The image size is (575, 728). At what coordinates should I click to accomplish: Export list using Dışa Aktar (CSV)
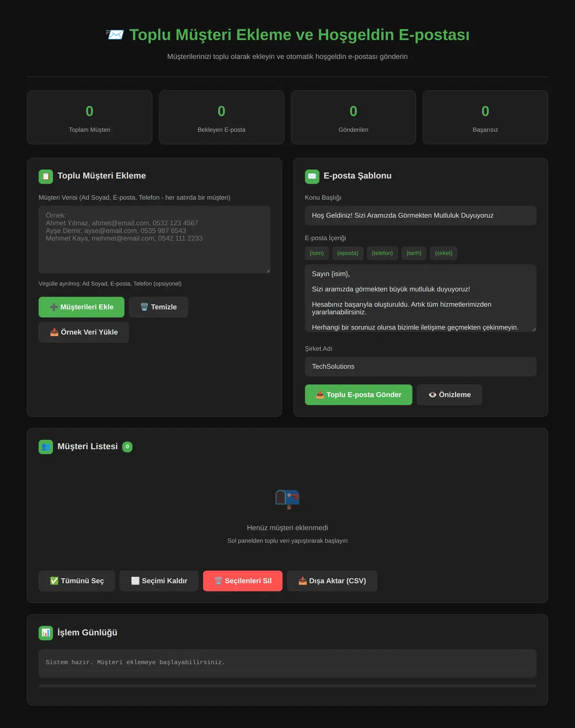click(332, 581)
